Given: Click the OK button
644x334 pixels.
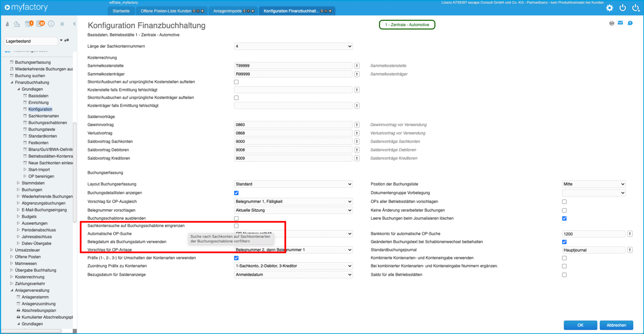Looking at the screenshot, I should point(580,325).
